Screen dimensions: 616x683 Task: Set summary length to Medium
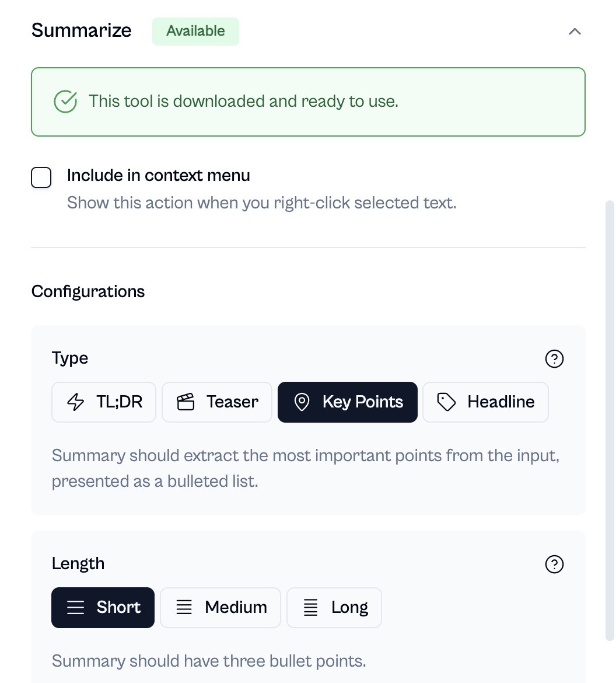[x=220, y=608]
